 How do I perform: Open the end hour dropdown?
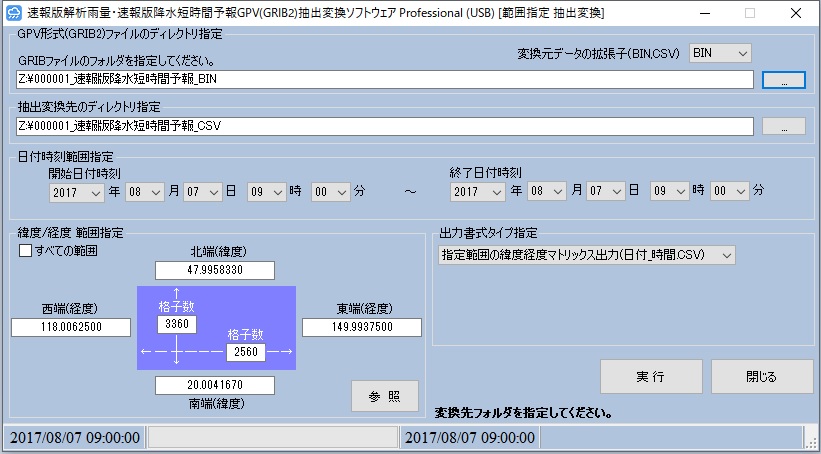pos(670,191)
